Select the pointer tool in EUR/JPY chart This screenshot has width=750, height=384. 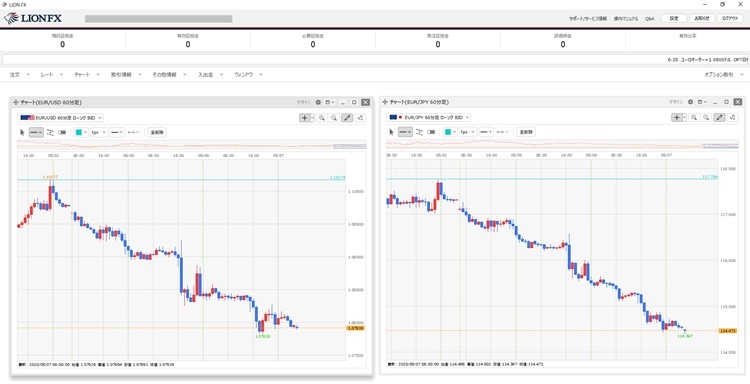[x=392, y=132]
